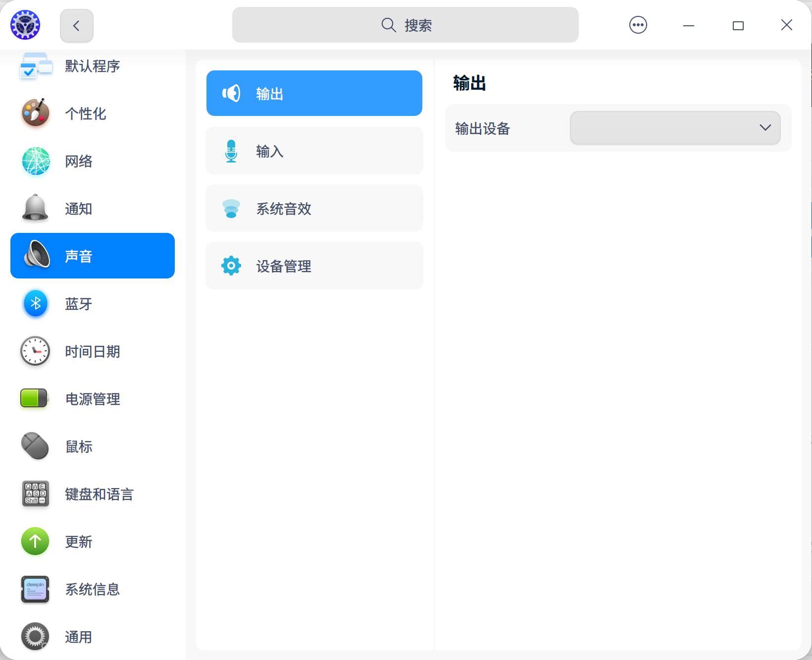
Task: Select the 网络 (Network) settings icon
Action: pyautogui.click(x=35, y=161)
